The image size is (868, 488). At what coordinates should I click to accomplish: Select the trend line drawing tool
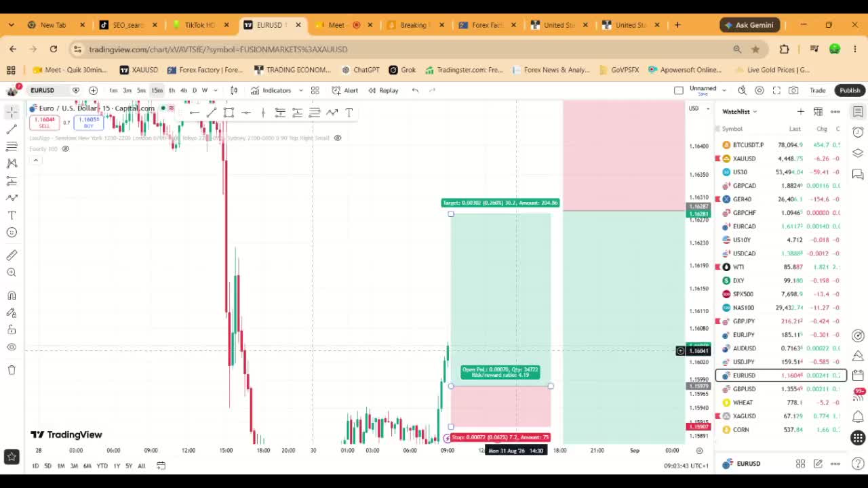[12, 129]
